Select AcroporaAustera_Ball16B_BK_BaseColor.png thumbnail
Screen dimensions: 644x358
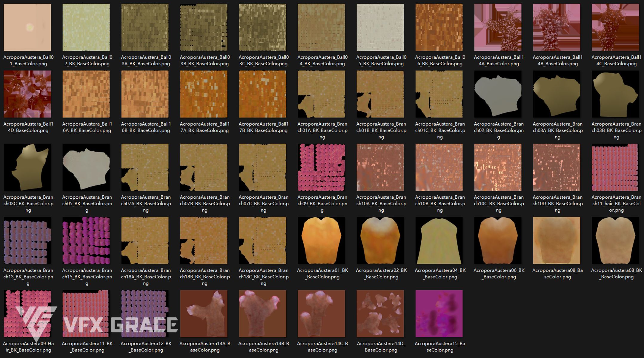coord(145,94)
